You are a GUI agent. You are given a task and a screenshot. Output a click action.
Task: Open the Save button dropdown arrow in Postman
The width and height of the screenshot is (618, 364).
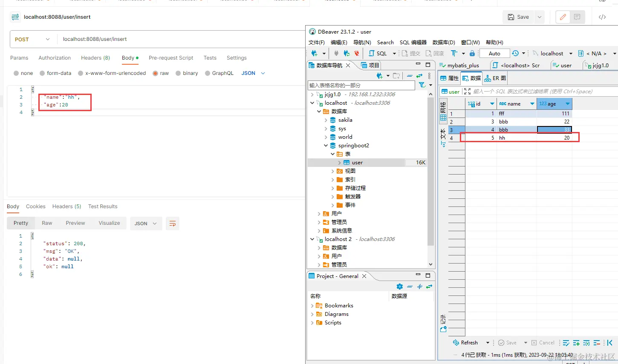(540, 17)
